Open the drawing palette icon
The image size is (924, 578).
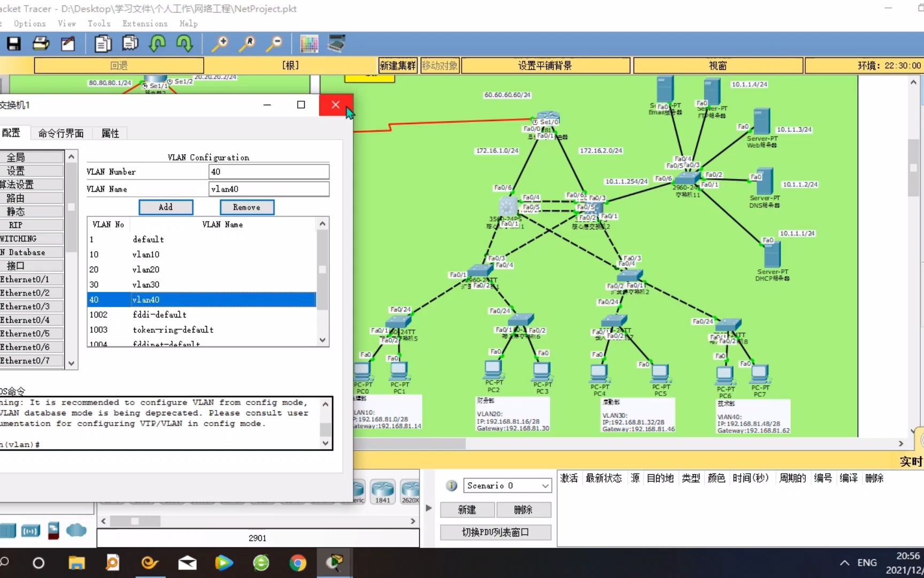point(309,44)
